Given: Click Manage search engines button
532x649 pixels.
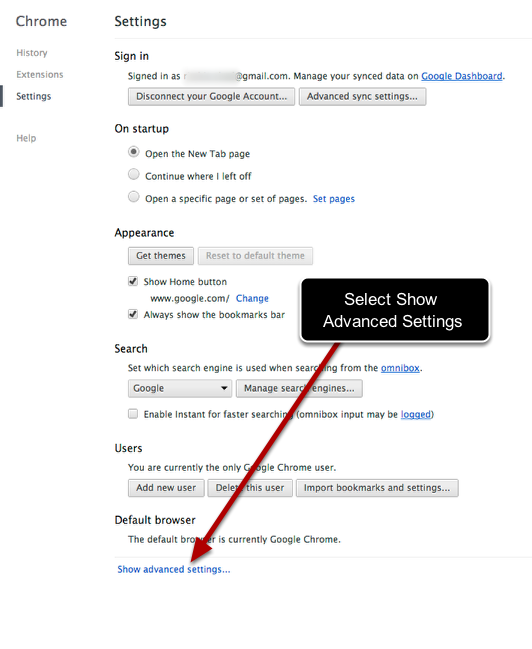Looking at the screenshot, I should [299, 388].
